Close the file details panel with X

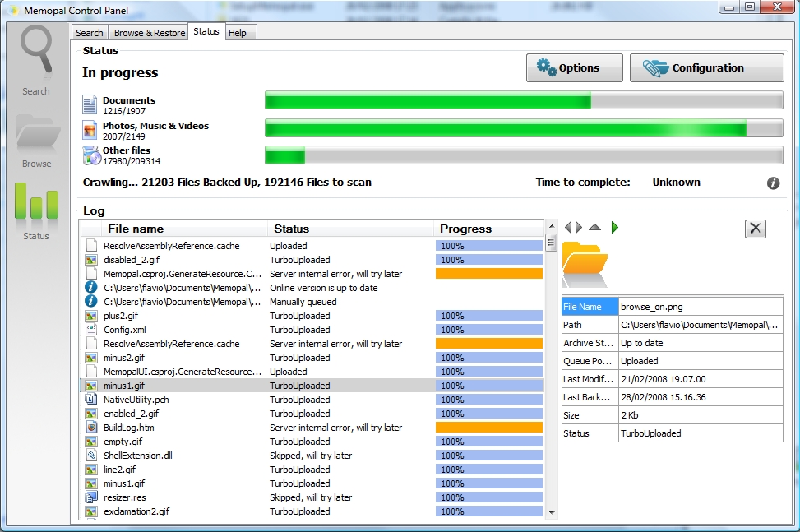pos(755,229)
